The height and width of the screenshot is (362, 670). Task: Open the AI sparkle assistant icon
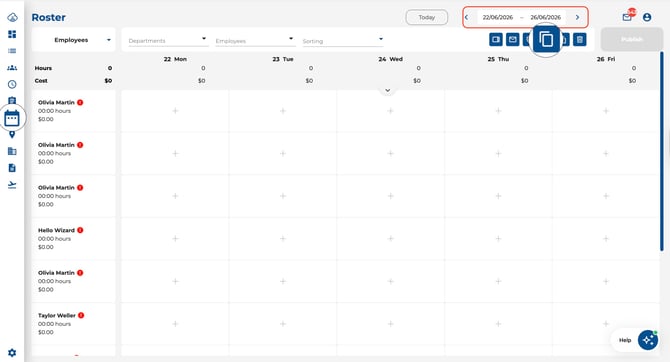tap(648, 340)
